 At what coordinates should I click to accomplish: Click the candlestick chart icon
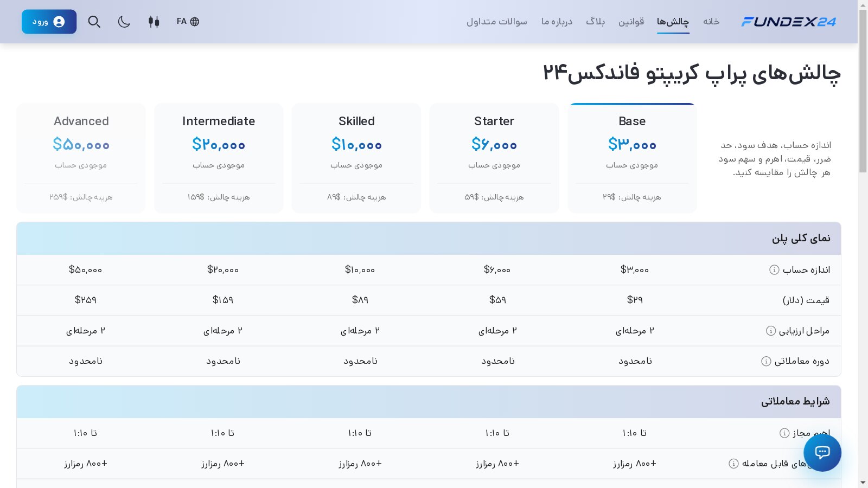tap(154, 22)
